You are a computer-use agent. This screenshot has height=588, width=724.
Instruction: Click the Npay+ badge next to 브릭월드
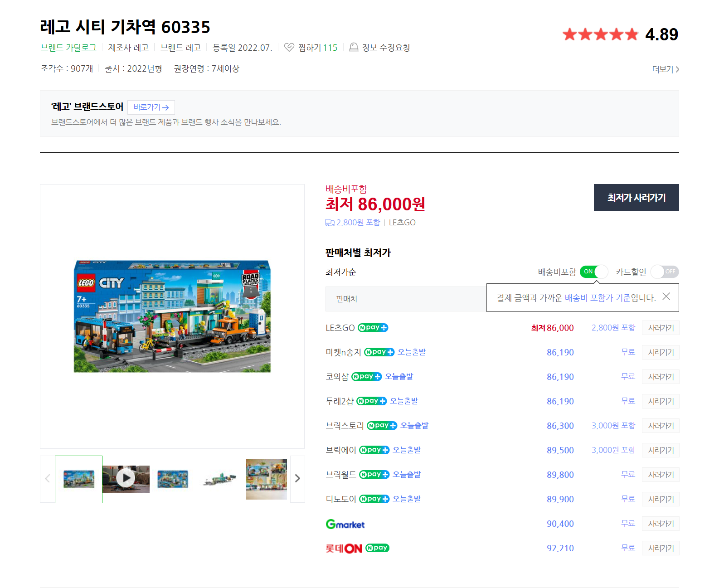click(374, 475)
